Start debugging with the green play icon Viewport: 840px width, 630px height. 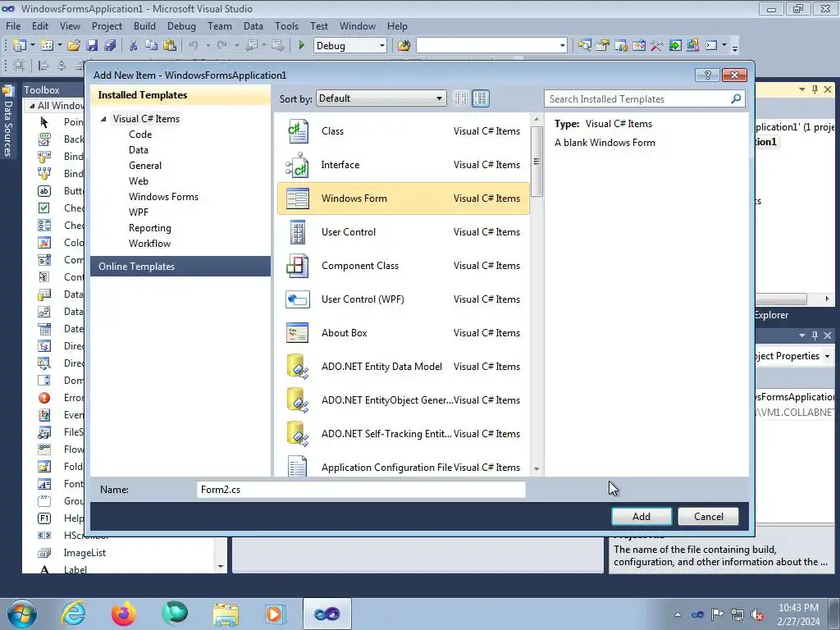click(301, 46)
